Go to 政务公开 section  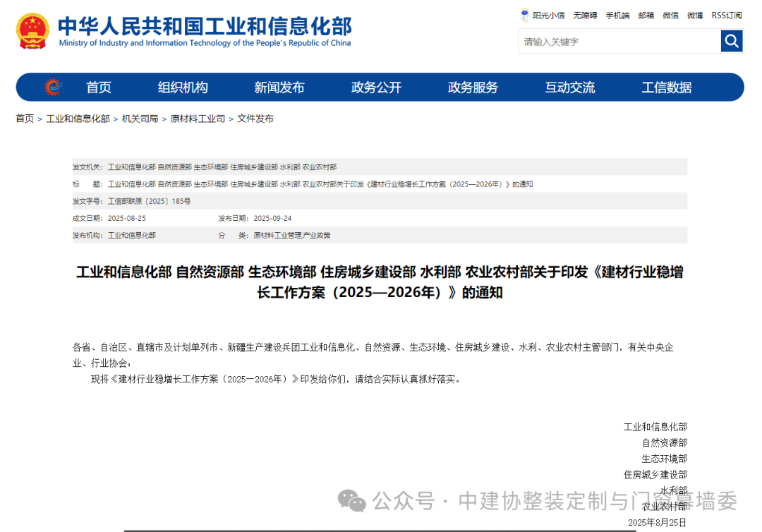(376, 87)
